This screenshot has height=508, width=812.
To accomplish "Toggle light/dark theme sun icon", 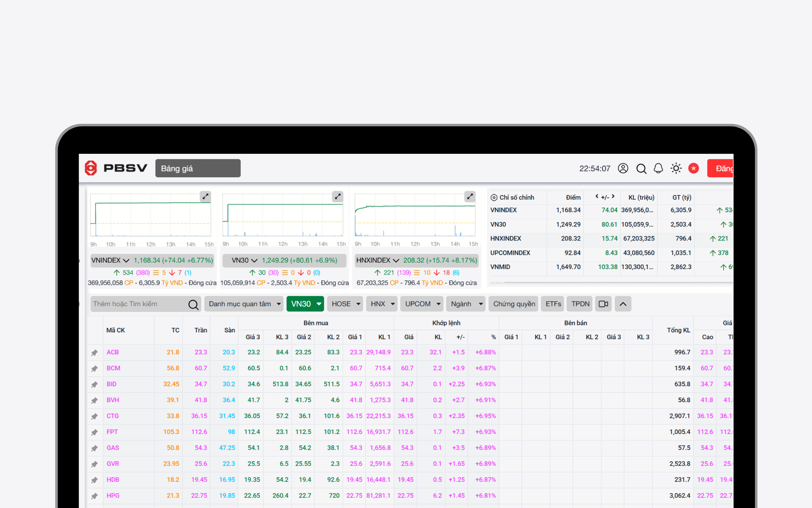I will pos(676,168).
